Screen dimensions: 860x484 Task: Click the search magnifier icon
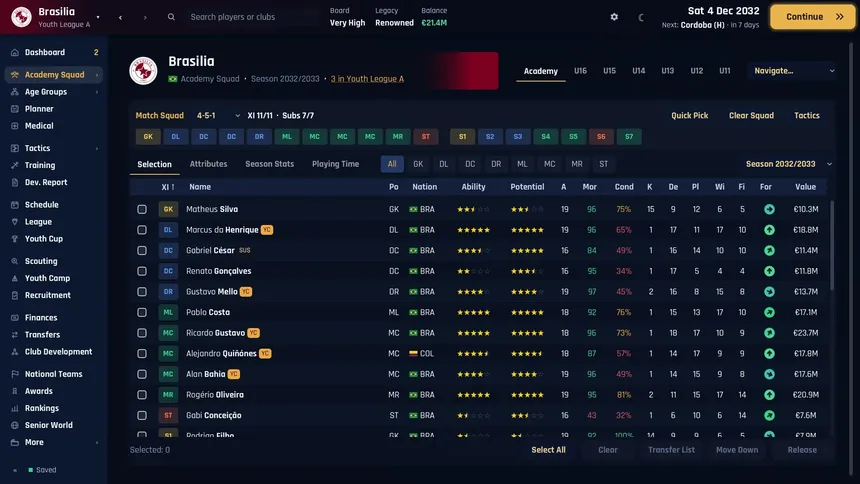(x=171, y=17)
